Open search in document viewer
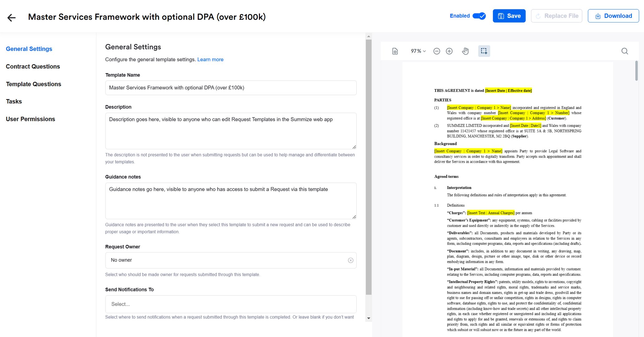Screen dimensions: 644x337 pos(624,51)
